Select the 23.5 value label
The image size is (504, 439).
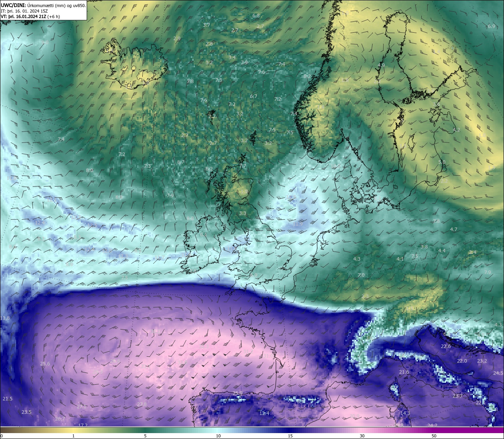(x=26, y=412)
